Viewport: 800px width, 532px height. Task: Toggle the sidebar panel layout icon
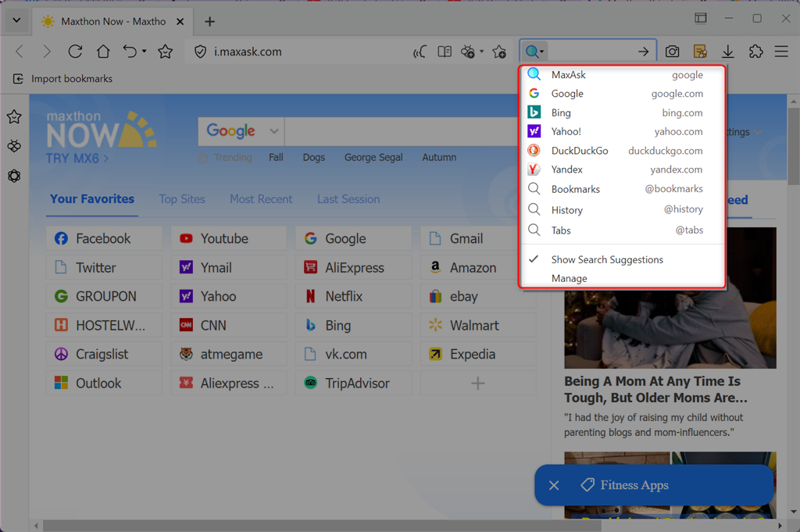pos(701,19)
